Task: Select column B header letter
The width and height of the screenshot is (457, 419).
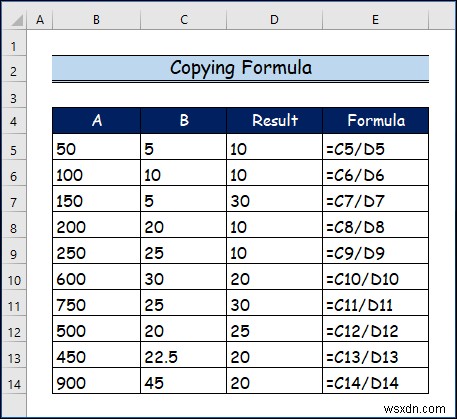Action: coord(96,20)
